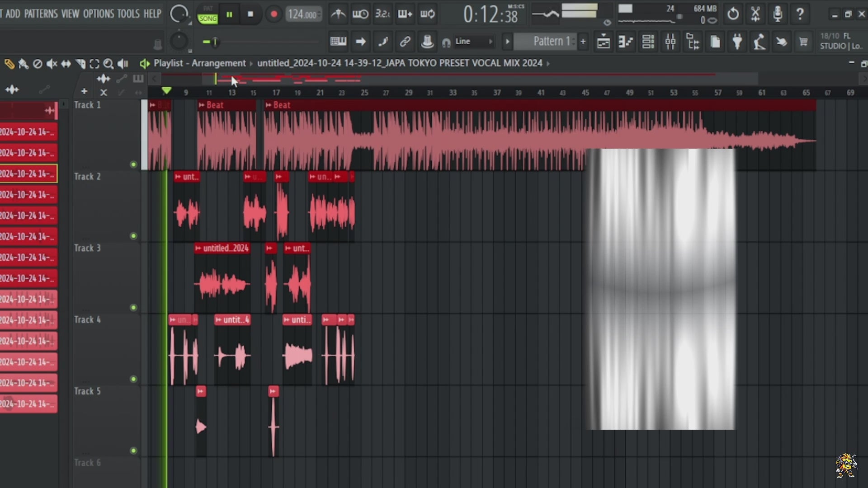The height and width of the screenshot is (488, 868).
Task: Click the help question mark icon
Action: [800, 14]
